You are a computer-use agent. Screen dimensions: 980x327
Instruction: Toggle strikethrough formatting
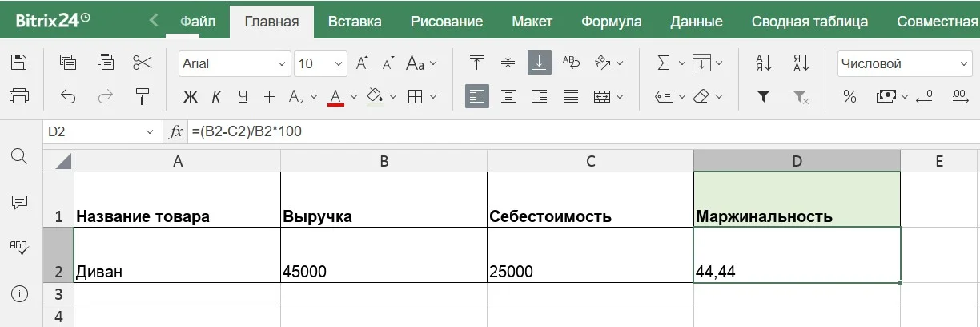[x=270, y=97]
